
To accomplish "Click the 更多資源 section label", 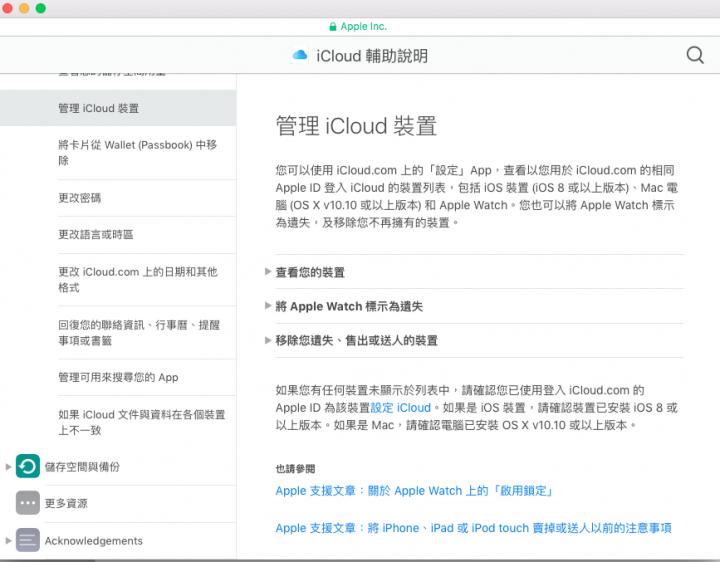I will [x=66, y=503].
